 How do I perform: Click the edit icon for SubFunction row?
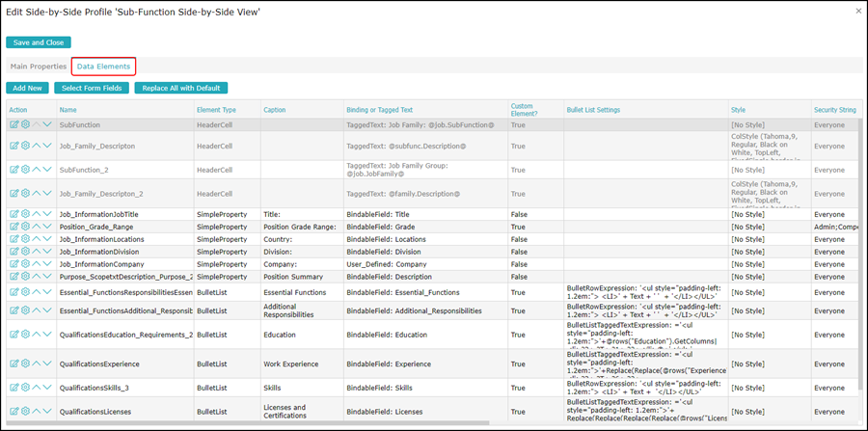coord(14,124)
